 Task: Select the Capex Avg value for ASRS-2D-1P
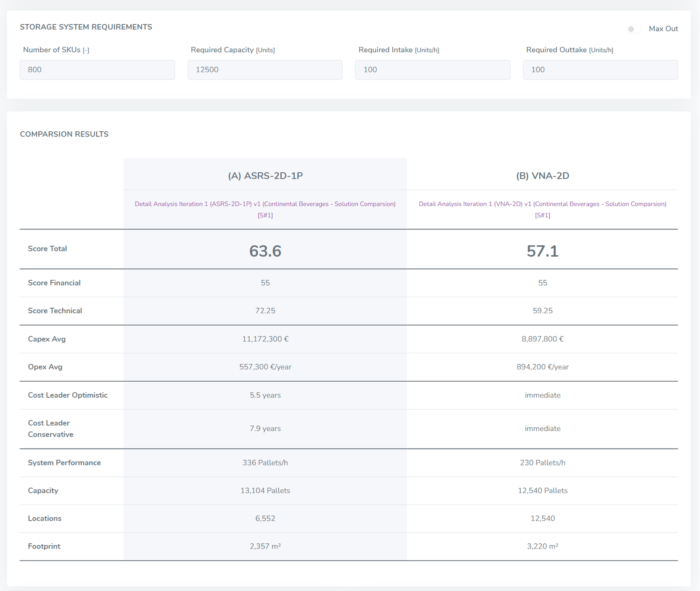[x=265, y=339]
